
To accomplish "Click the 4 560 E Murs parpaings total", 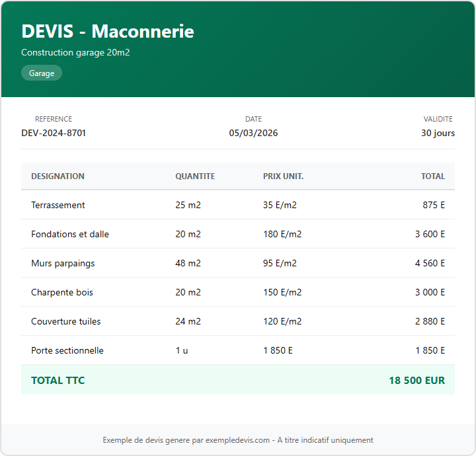I will (430, 263).
